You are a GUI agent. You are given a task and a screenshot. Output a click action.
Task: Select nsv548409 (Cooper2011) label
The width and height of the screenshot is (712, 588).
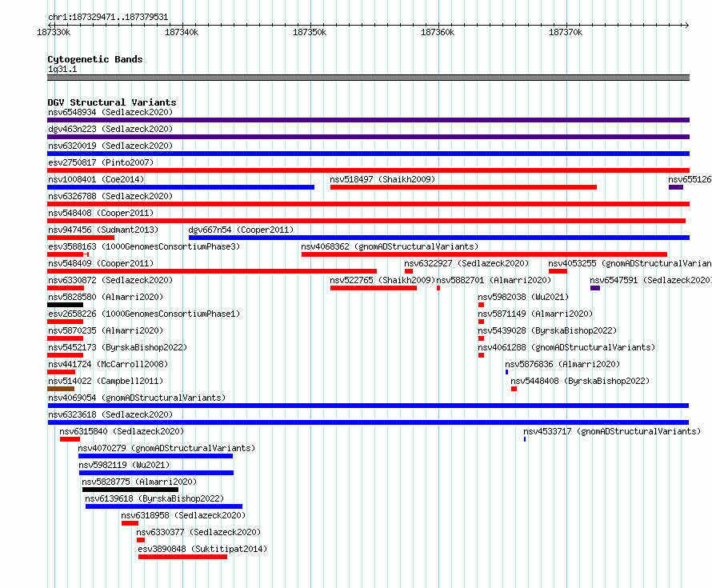point(101,263)
